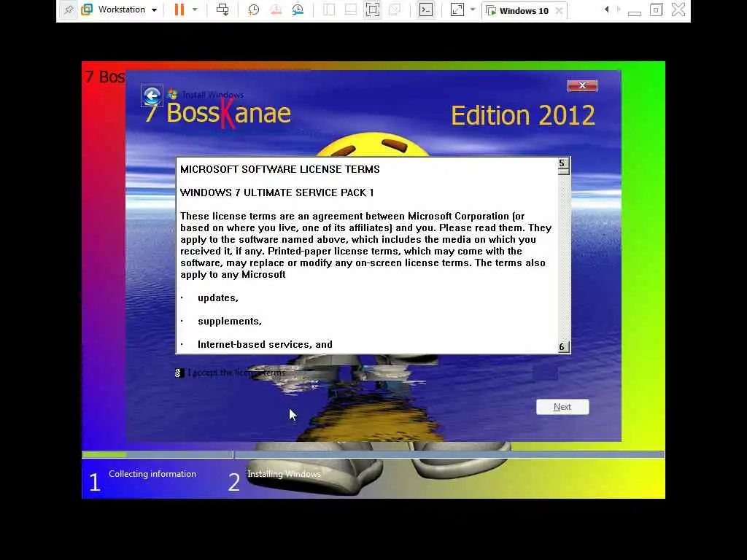Image resolution: width=747 pixels, height=560 pixels.
Task: Open the snapshot manager
Action: point(298,9)
